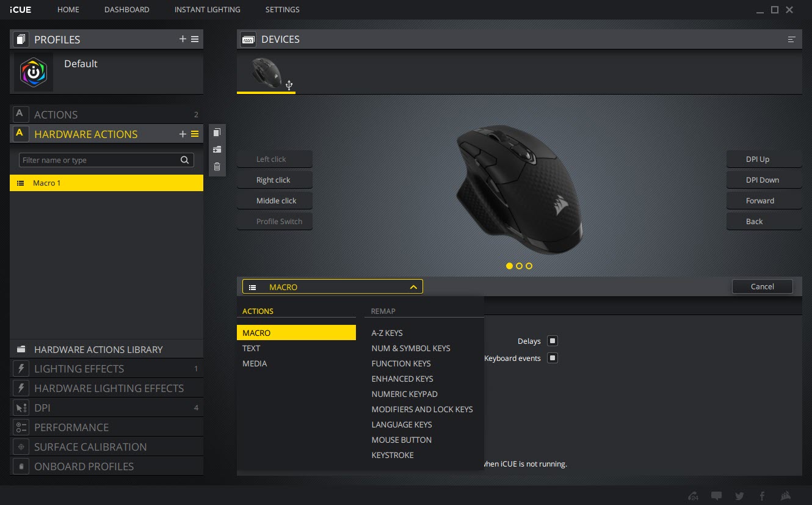The height and width of the screenshot is (505, 812).
Task: Collapse the MACRO action type dropdown
Action: click(333, 286)
